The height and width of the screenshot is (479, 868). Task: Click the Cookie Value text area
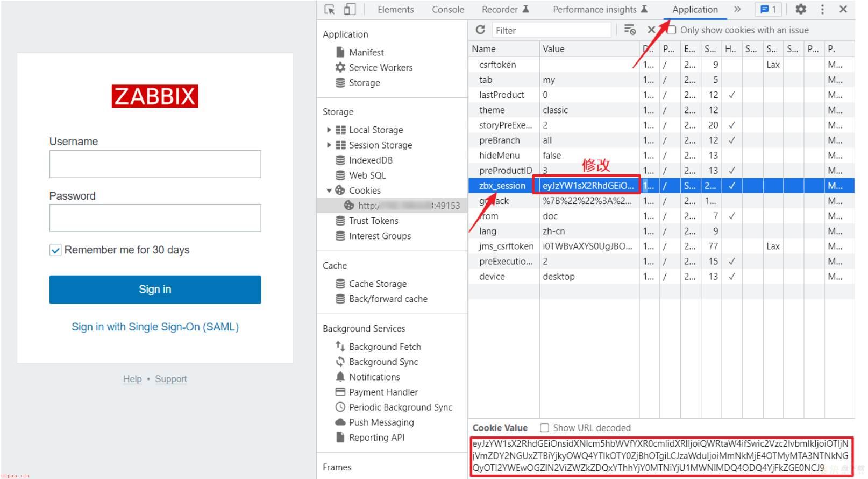click(x=661, y=456)
